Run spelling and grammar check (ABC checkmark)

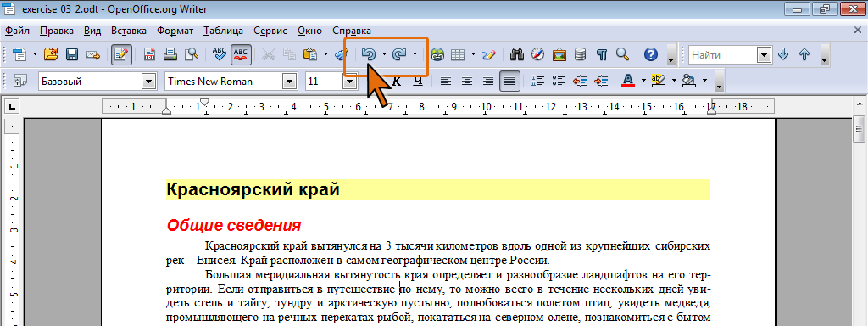tap(220, 54)
